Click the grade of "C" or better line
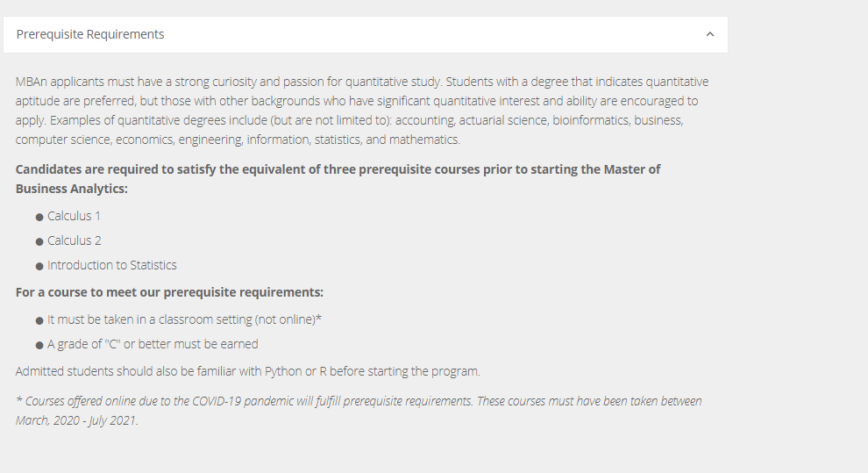This screenshot has width=868, height=473. 153,344
